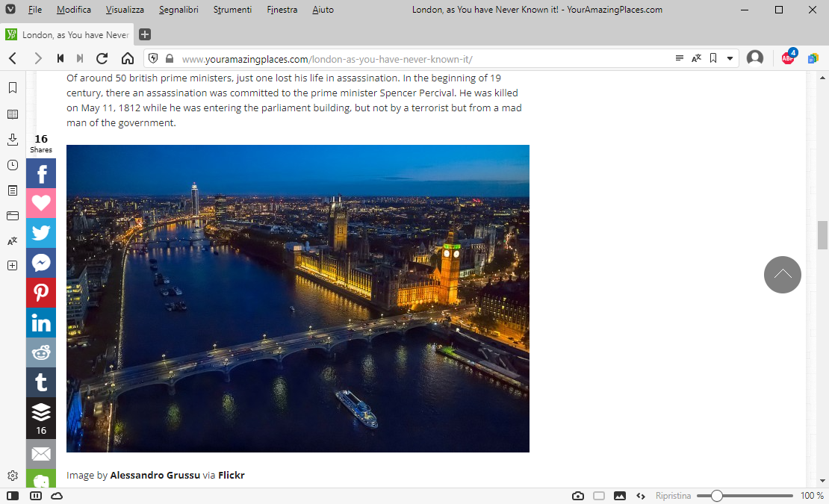The height and width of the screenshot is (504, 829).
Task: Share article on Twitter
Action: coord(41,233)
